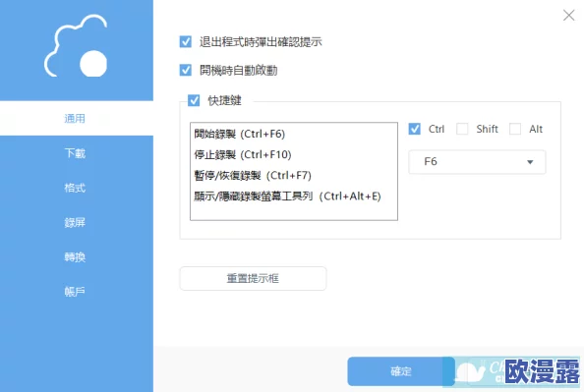Go to the 錄屏 tab
Viewport: 584px width, 392px height.
pos(77,222)
